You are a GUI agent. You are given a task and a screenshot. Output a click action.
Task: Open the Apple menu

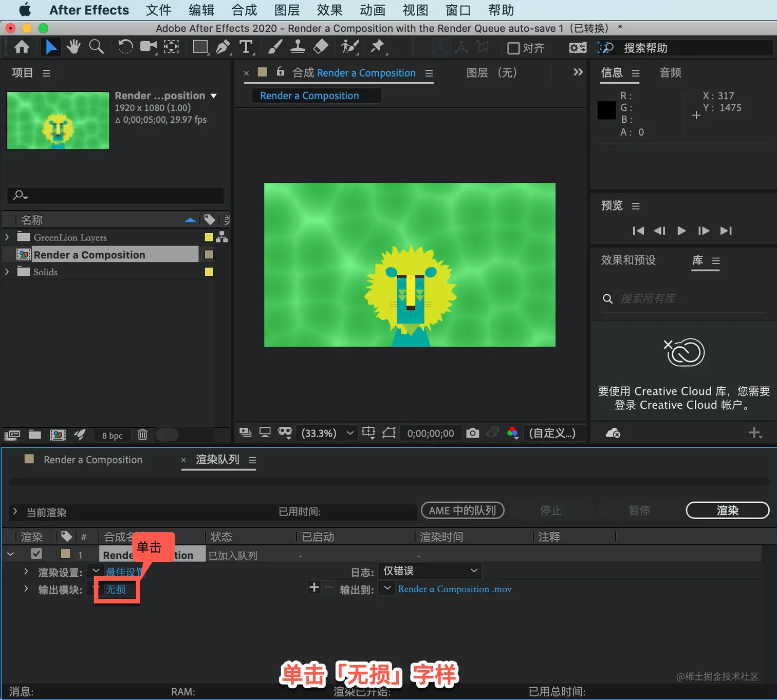pos(24,10)
